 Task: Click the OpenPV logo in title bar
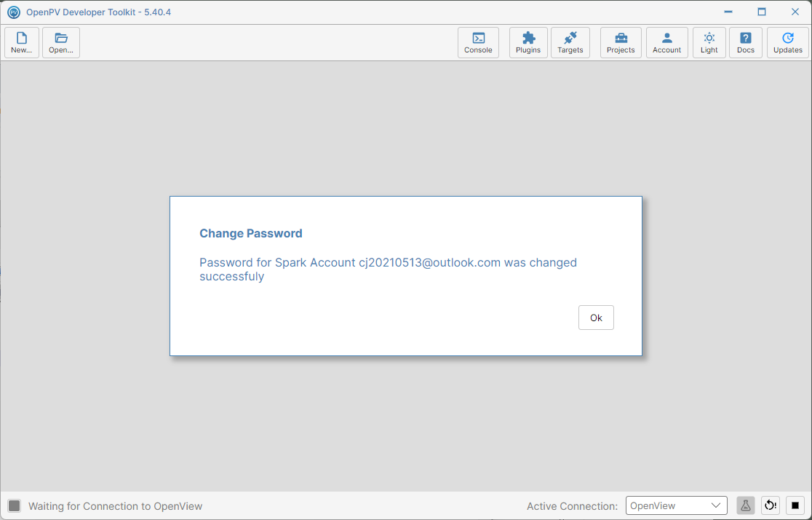[14, 12]
